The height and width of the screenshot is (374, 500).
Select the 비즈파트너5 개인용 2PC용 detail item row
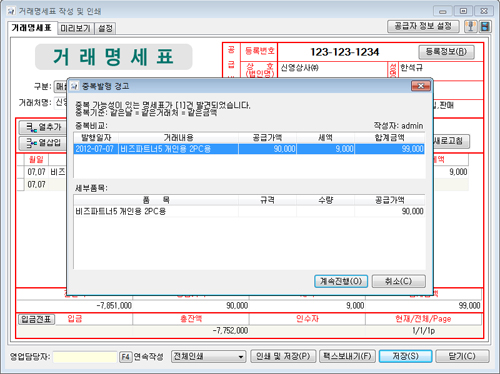click(x=249, y=211)
